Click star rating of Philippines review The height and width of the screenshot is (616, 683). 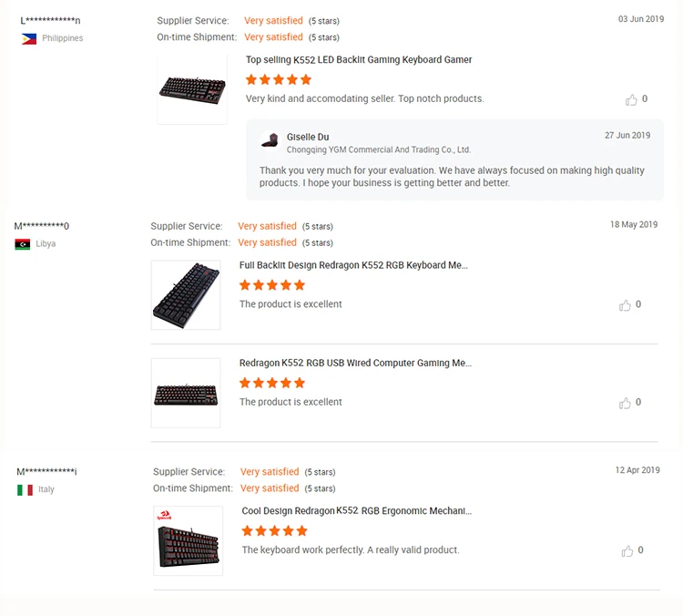pyautogui.click(x=279, y=79)
